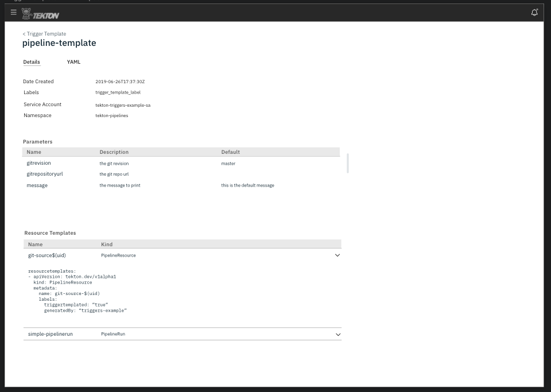
Task: Click the gitrepositoryurl parameter name
Action: point(45,174)
